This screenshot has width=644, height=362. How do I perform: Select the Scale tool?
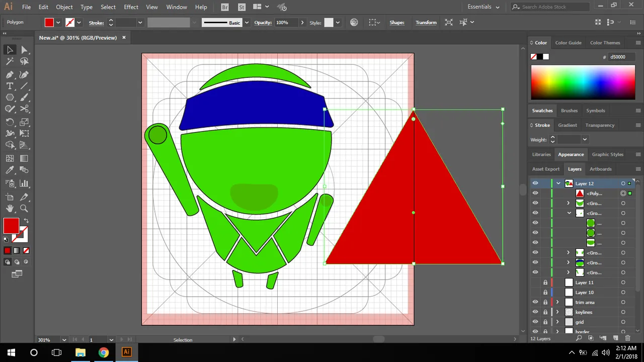point(24,122)
